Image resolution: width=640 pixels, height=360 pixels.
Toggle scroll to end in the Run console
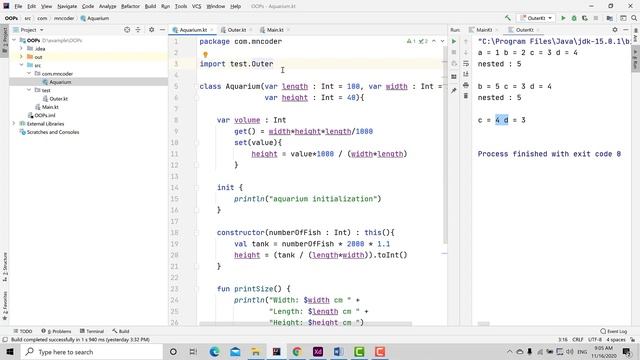[466, 74]
